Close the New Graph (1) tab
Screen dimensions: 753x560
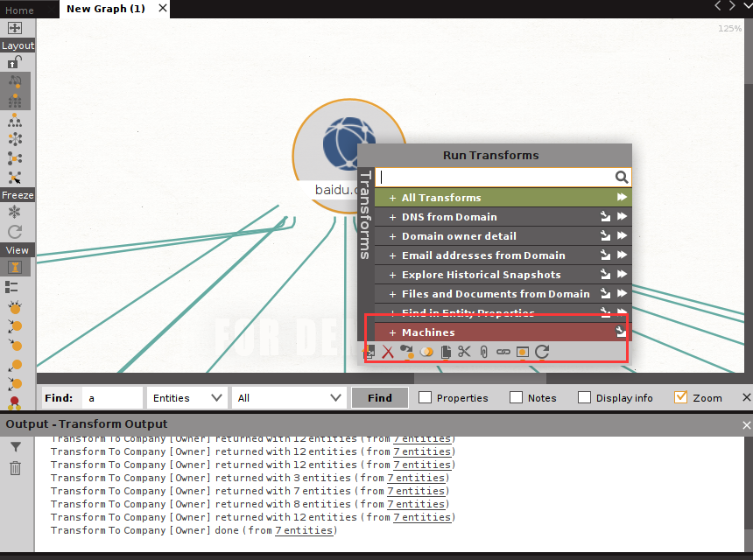[x=163, y=8]
